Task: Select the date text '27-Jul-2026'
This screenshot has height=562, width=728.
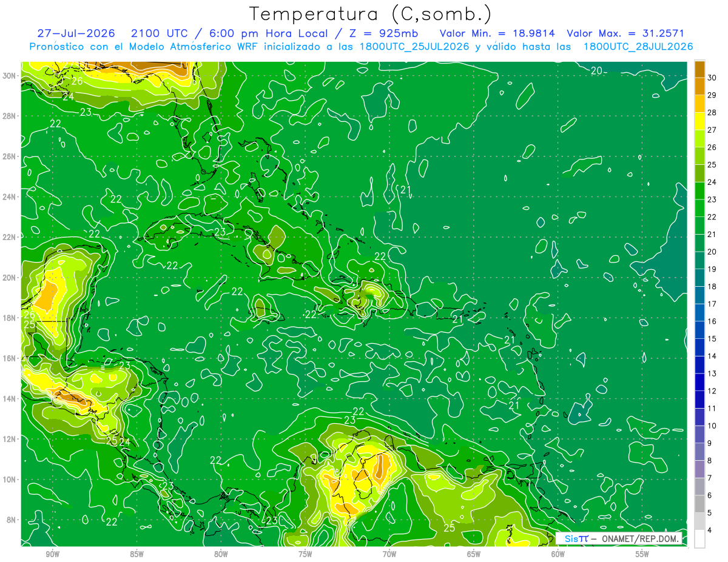Action: (77, 33)
